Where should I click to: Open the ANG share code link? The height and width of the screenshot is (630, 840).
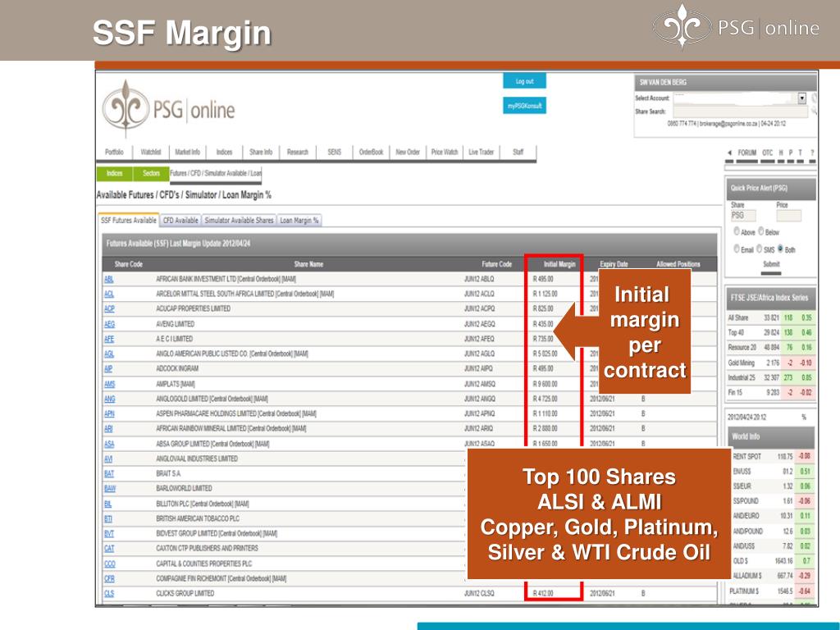click(110, 399)
